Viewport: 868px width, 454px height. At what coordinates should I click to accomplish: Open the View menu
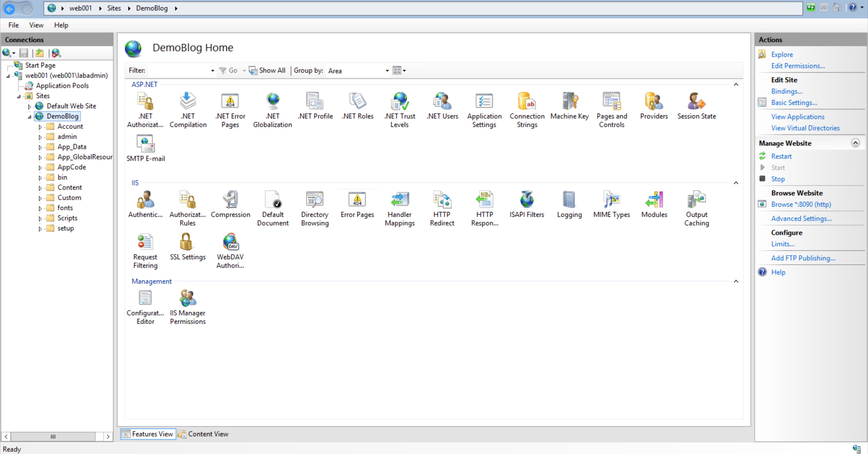tap(36, 25)
